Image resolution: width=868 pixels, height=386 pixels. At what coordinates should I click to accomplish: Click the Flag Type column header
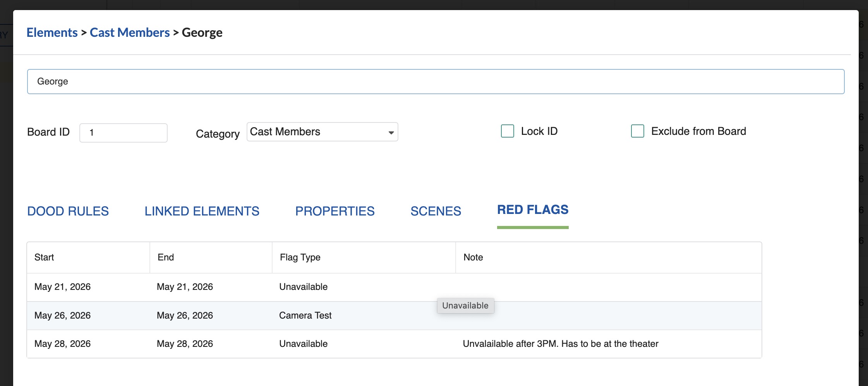click(299, 257)
